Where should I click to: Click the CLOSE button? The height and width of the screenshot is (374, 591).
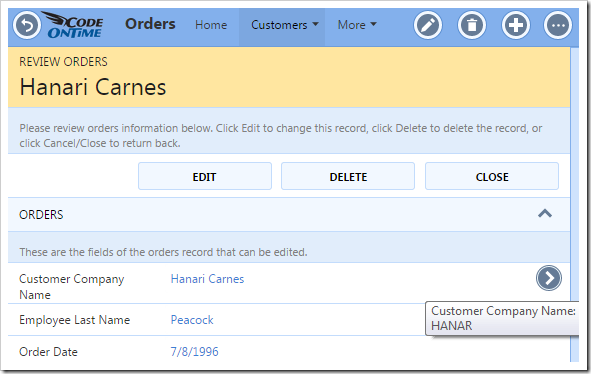pos(492,176)
